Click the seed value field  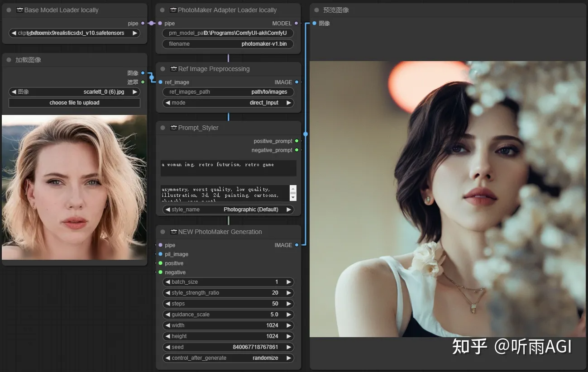coord(228,347)
